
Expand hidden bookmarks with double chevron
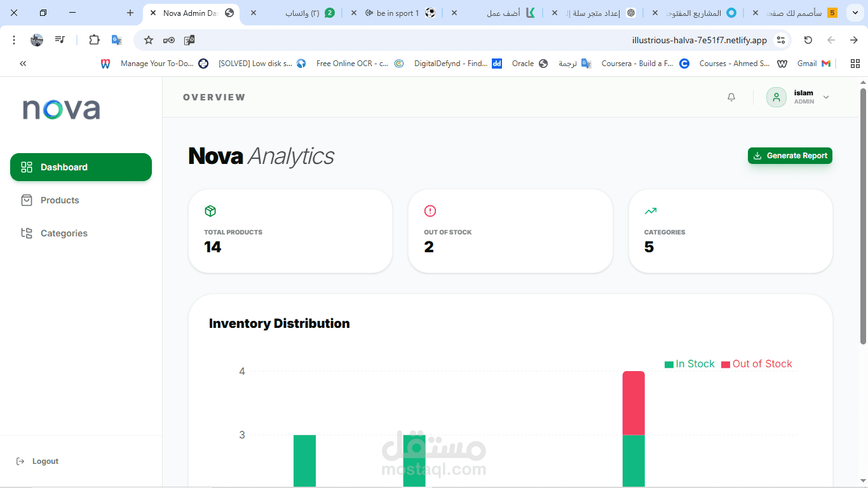click(23, 64)
